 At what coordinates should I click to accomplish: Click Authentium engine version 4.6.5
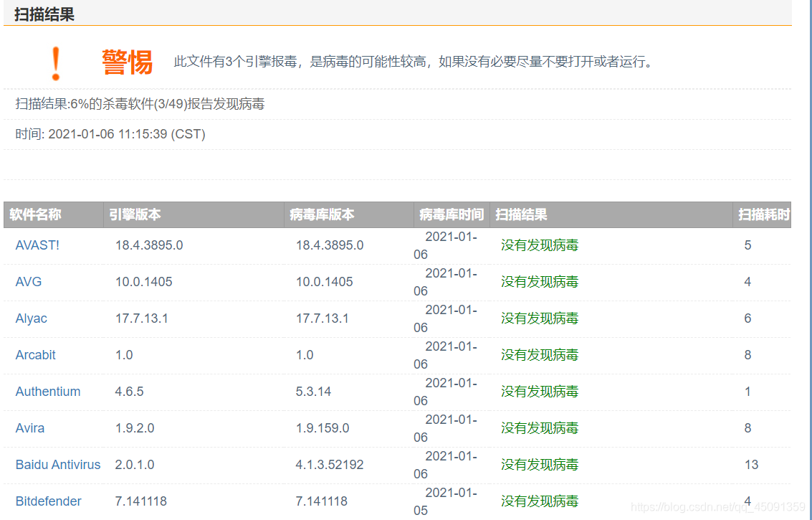pyautogui.click(x=129, y=392)
